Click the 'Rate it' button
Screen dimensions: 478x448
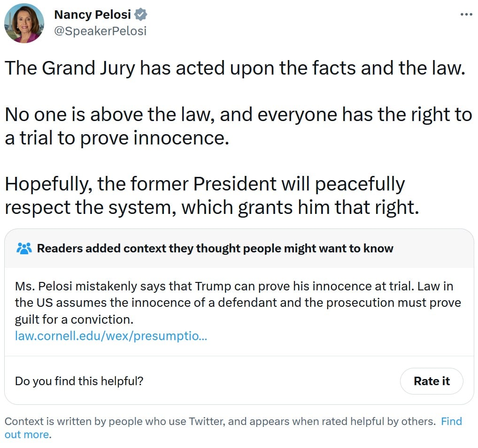432,381
